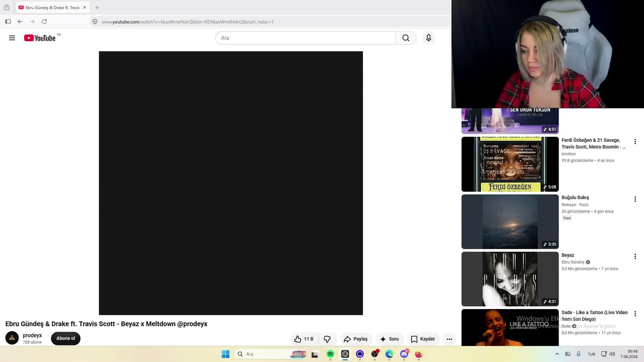Open the Beyaz Ebru Gündeş thumbnail
The image size is (644, 362).
tap(510, 279)
